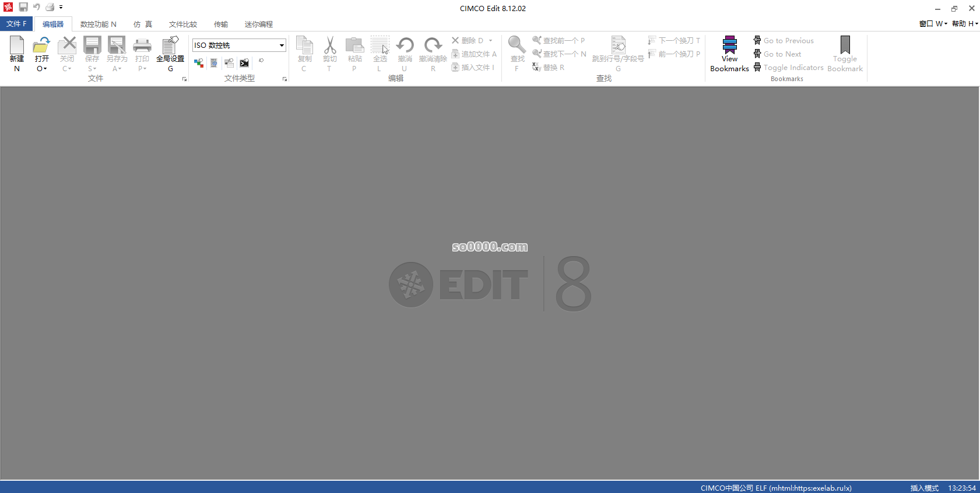
Task: Click the CIMCO app logo icon
Action: coord(8,7)
